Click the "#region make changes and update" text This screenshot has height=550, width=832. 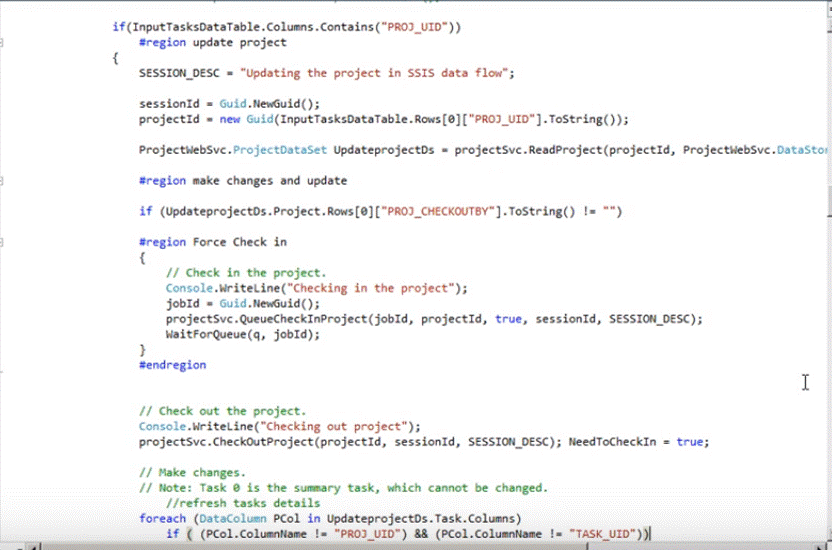(242, 181)
